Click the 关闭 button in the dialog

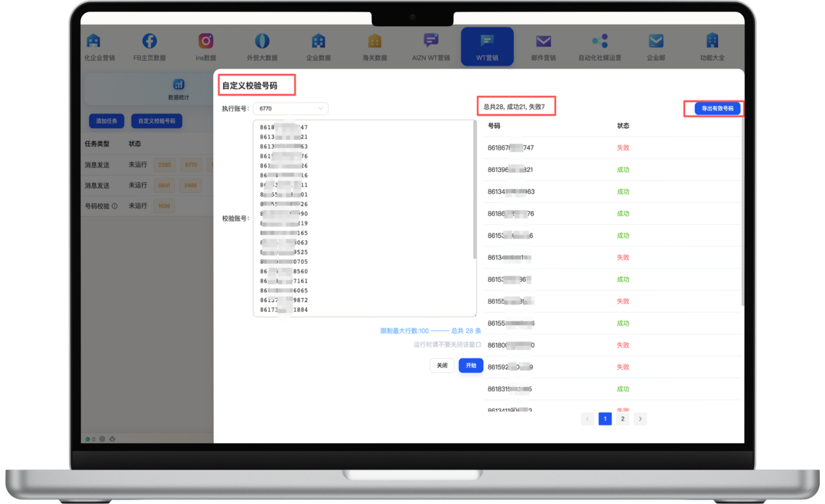tap(442, 365)
